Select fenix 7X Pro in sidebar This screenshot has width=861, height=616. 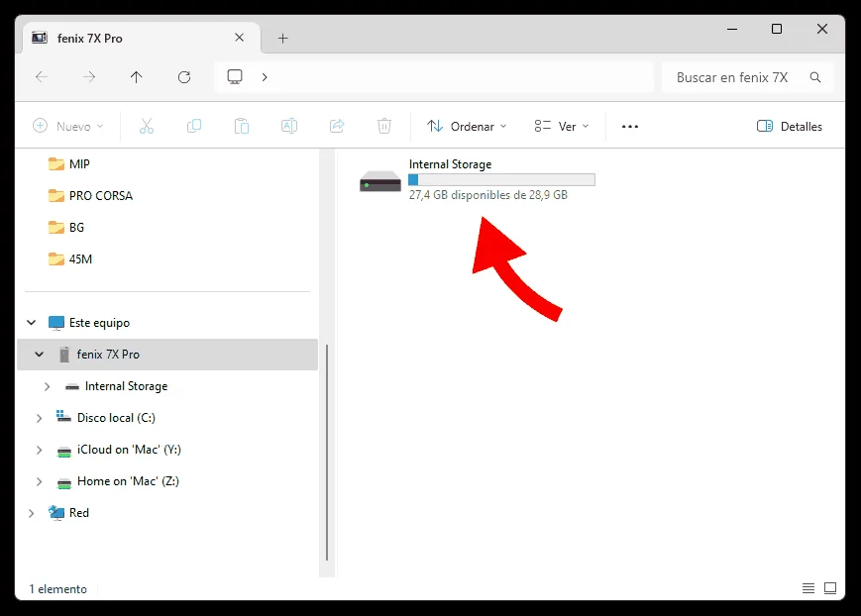coord(167,355)
